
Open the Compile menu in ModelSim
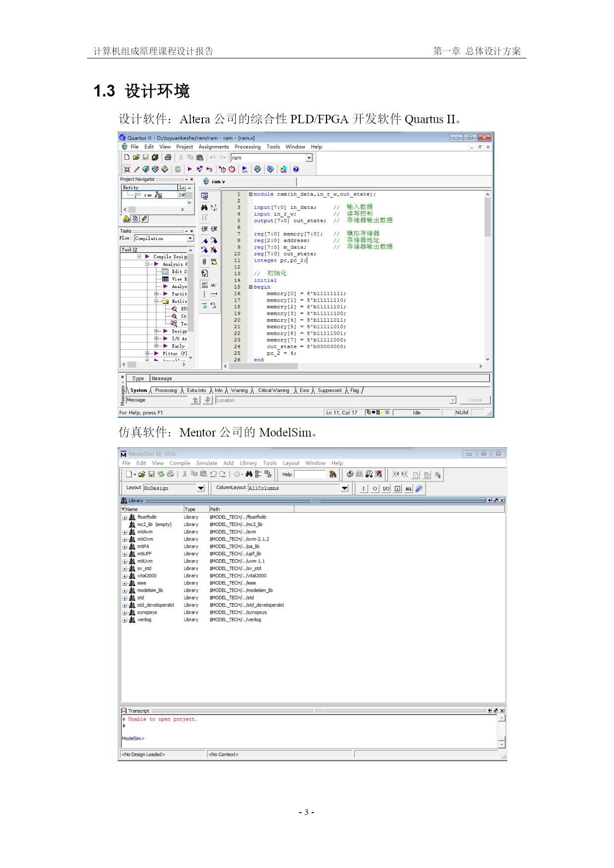pos(180,463)
